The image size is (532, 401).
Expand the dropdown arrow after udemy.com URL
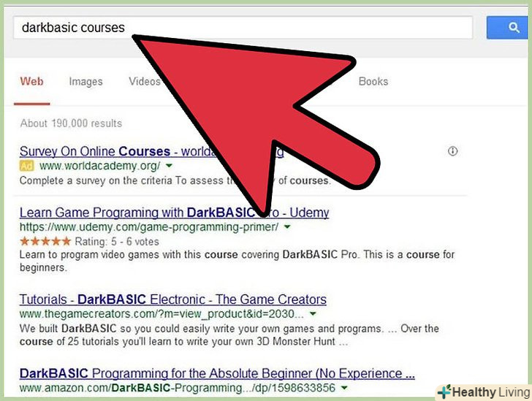pos(287,226)
